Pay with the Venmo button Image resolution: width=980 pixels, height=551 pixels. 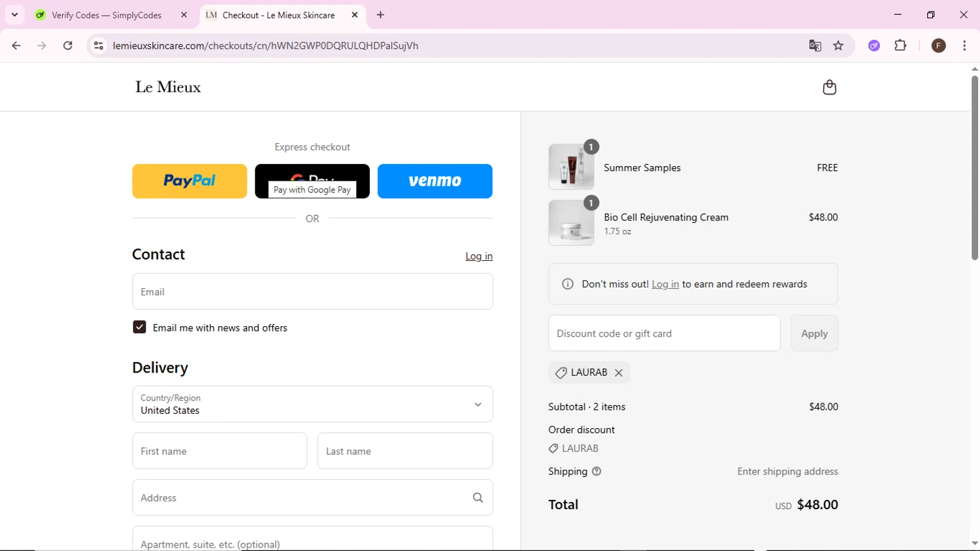pyautogui.click(x=435, y=181)
